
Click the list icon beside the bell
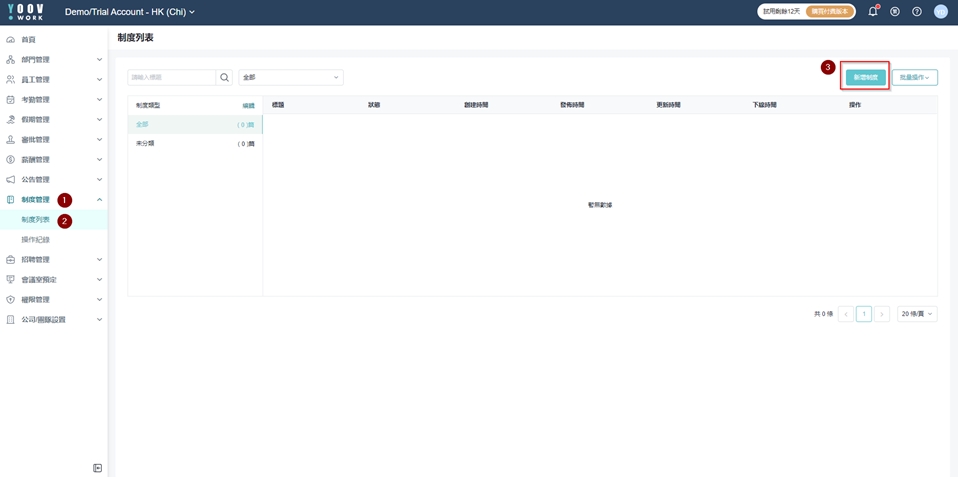pyautogui.click(x=895, y=12)
